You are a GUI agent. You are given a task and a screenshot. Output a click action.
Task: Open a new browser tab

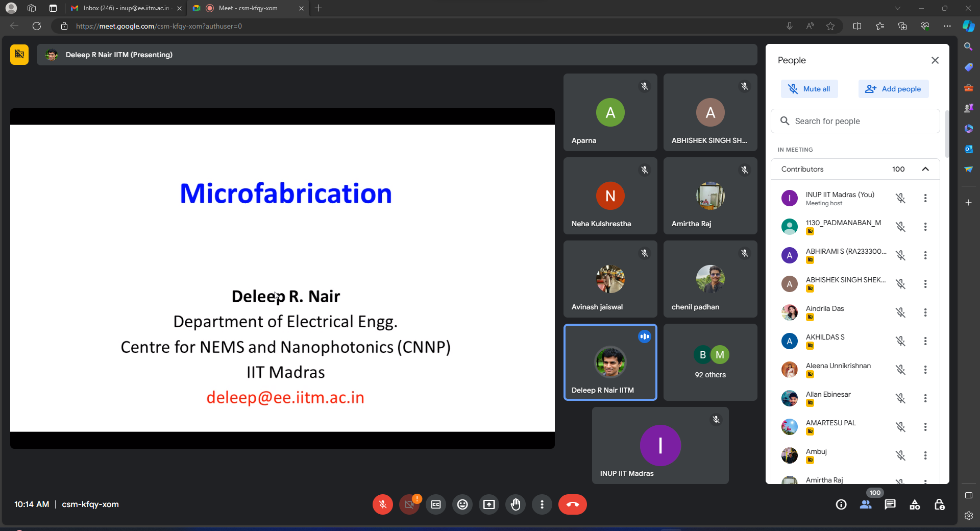(x=318, y=8)
